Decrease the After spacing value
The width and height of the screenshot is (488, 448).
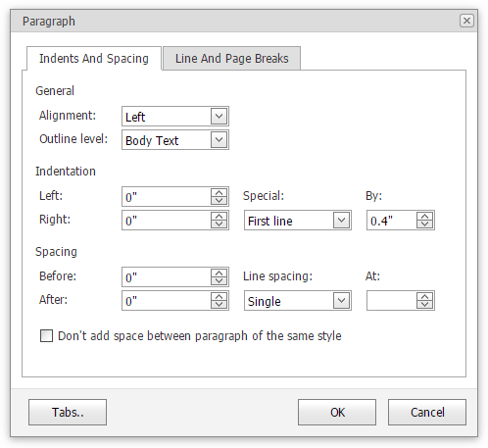(x=219, y=305)
